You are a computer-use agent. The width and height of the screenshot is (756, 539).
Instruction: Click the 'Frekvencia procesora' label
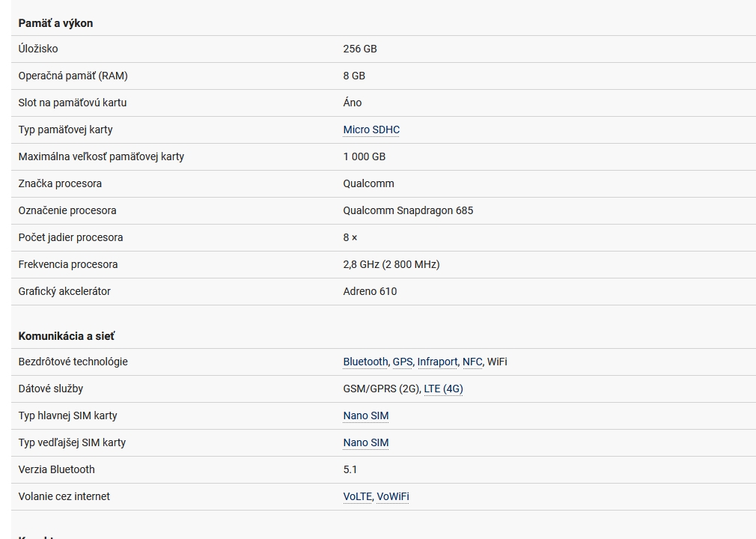(x=68, y=264)
